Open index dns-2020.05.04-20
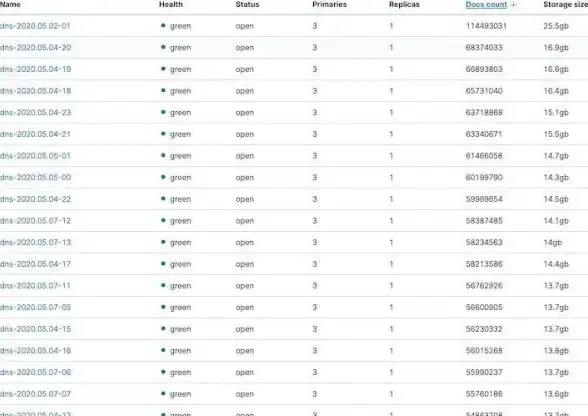The image size is (588, 416). pos(36,48)
